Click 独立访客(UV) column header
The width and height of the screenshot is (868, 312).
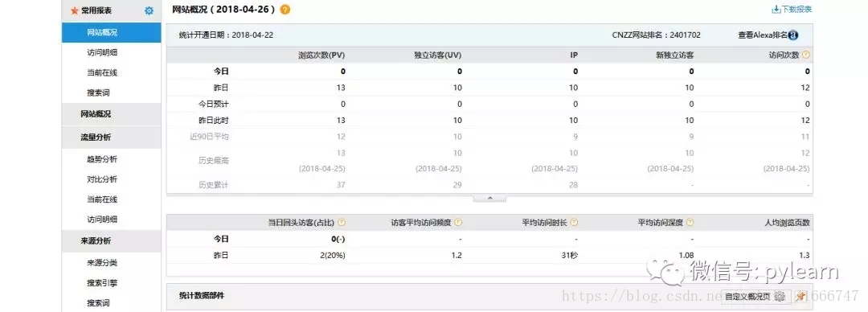[438, 55]
